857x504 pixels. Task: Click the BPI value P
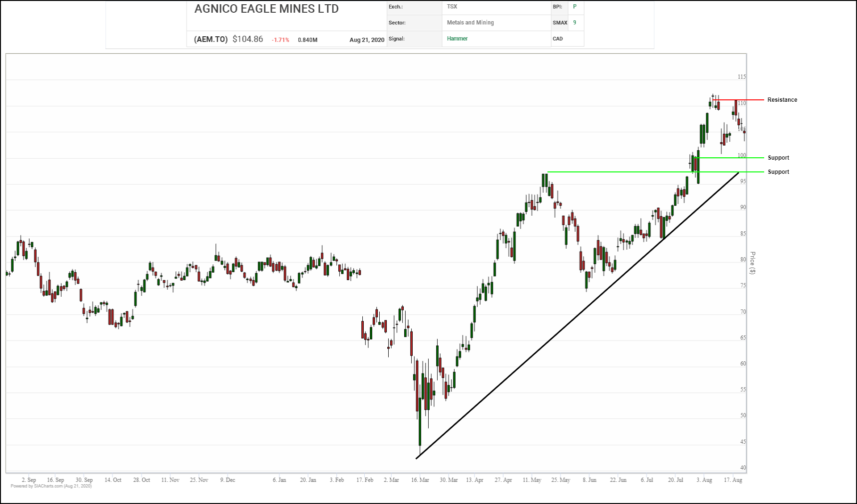(x=574, y=7)
